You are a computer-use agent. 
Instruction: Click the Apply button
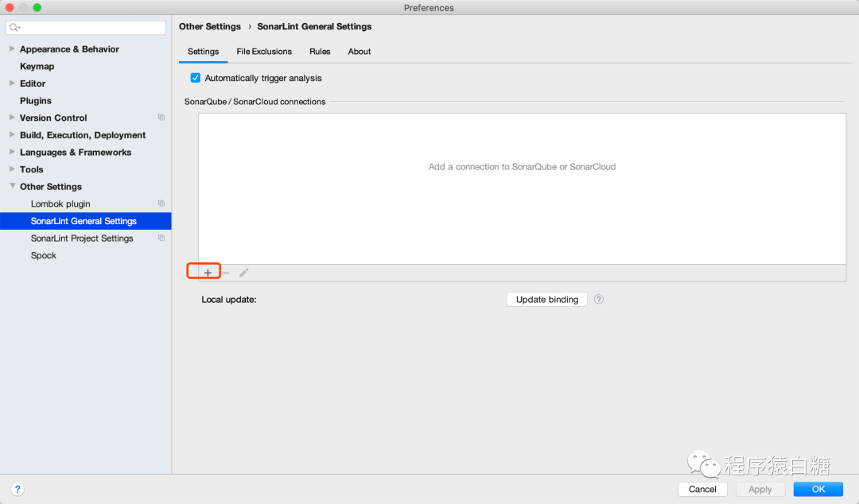[x=760, y=489]
